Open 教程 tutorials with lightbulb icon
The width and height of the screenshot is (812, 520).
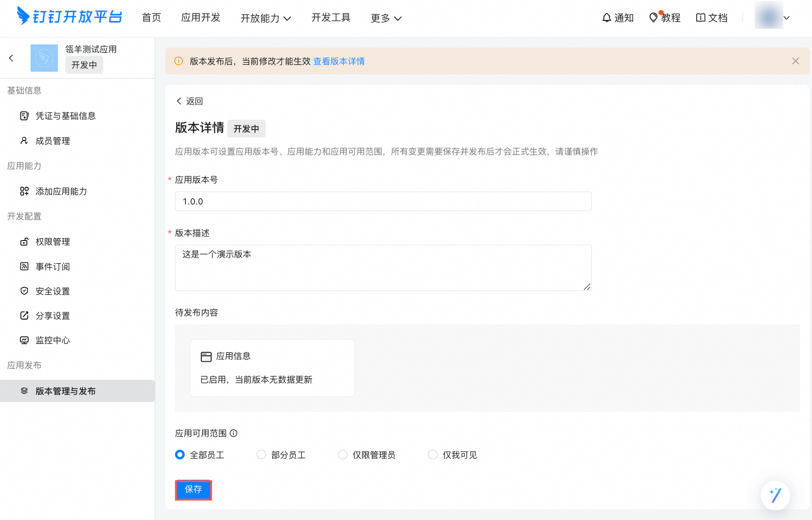point(665,18)
